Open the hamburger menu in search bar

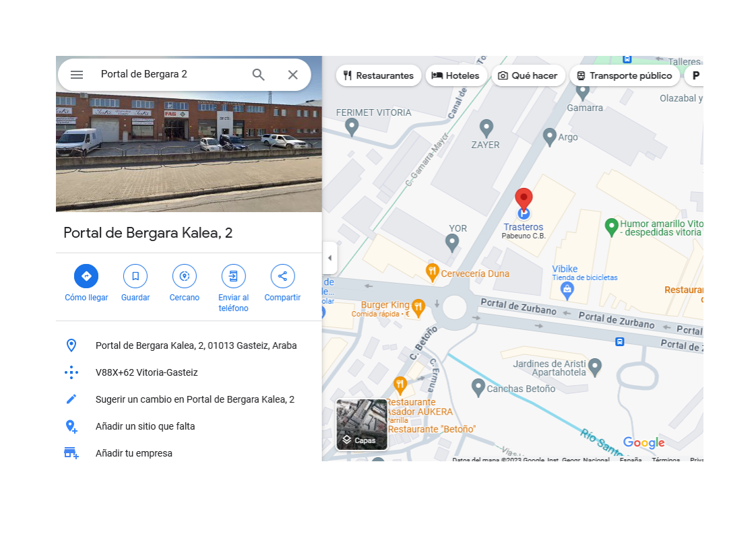77,75
